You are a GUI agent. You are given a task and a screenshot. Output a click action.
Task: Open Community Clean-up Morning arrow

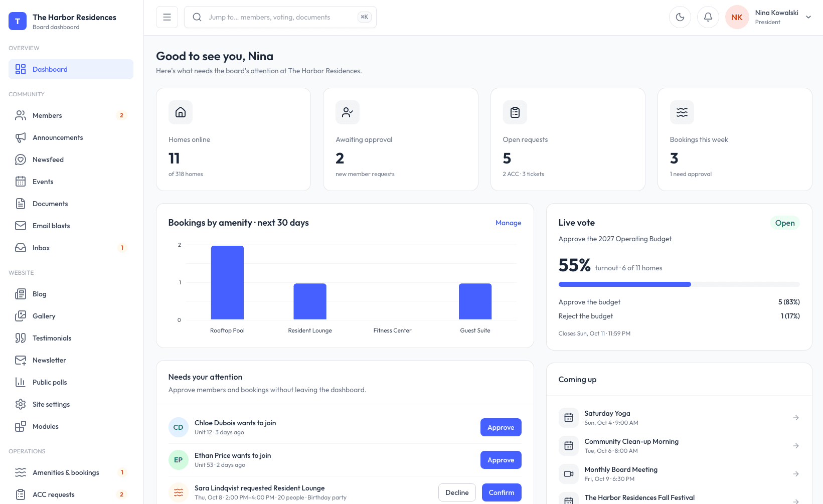(796, 446)
